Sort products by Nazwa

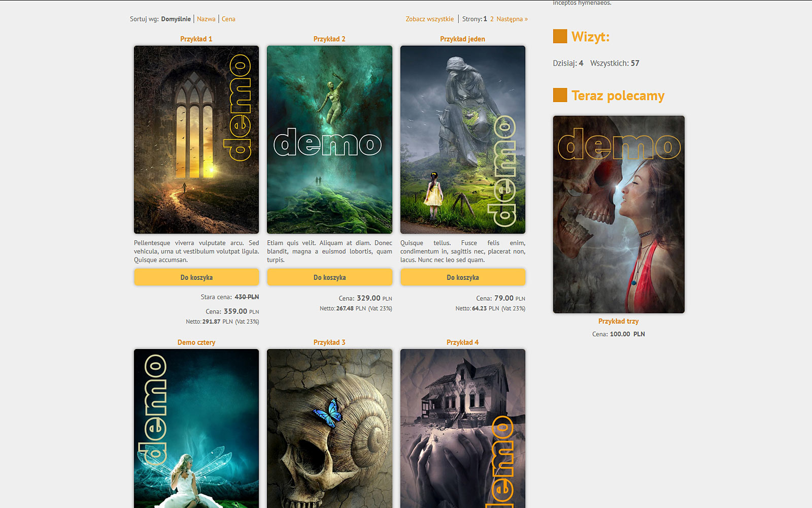pyautogui.click(x=206, y=19)
